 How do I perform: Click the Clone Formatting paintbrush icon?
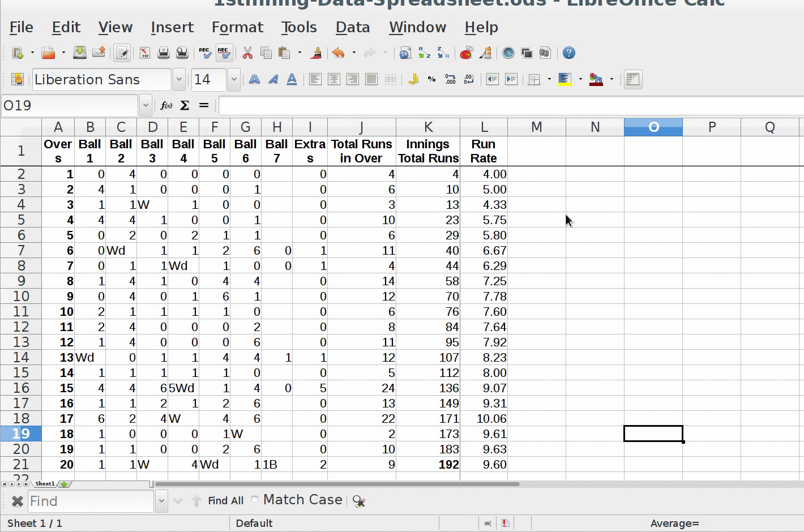317,53
